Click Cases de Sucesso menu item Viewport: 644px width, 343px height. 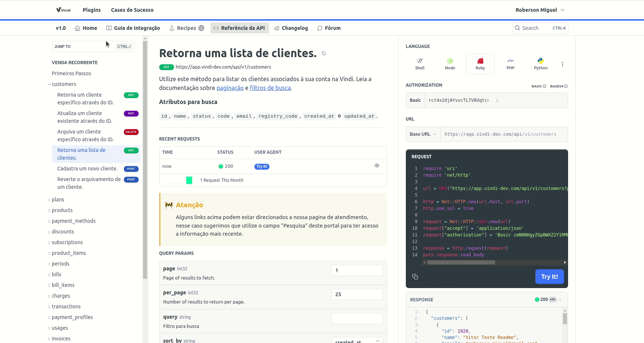pyautogui.click(x=132, y=10)
